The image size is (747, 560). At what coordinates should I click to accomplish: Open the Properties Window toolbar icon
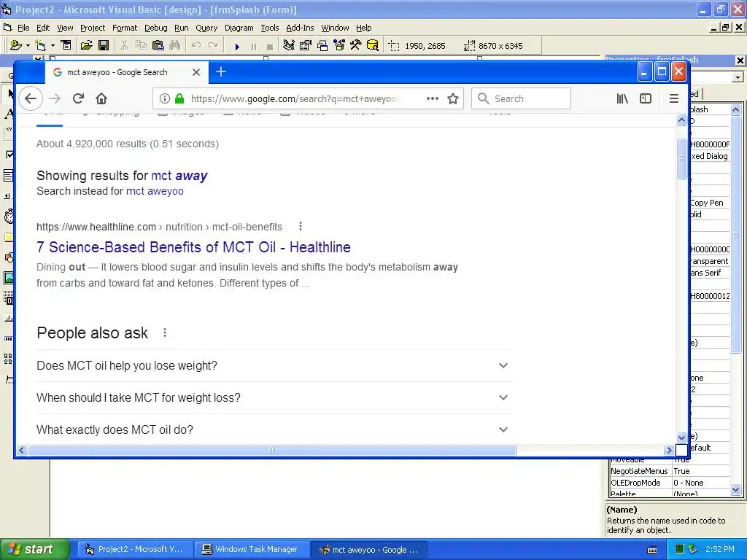tap(306, 45)
